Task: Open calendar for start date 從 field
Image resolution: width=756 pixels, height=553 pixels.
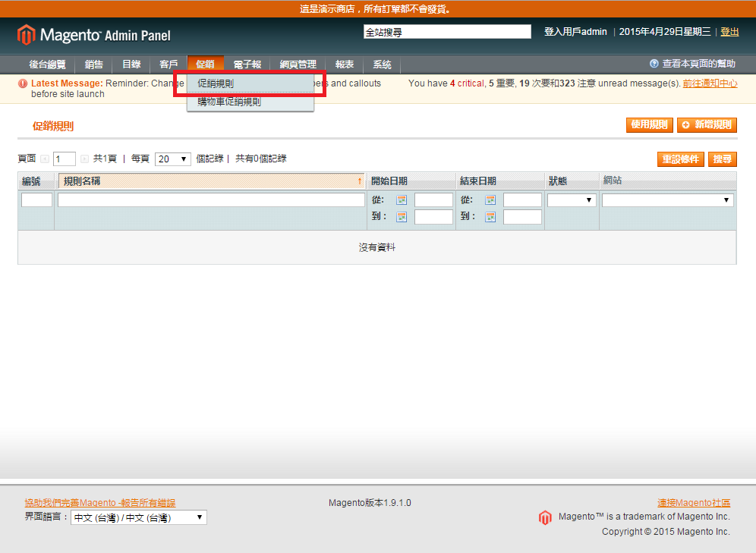Action: (402, 200)
